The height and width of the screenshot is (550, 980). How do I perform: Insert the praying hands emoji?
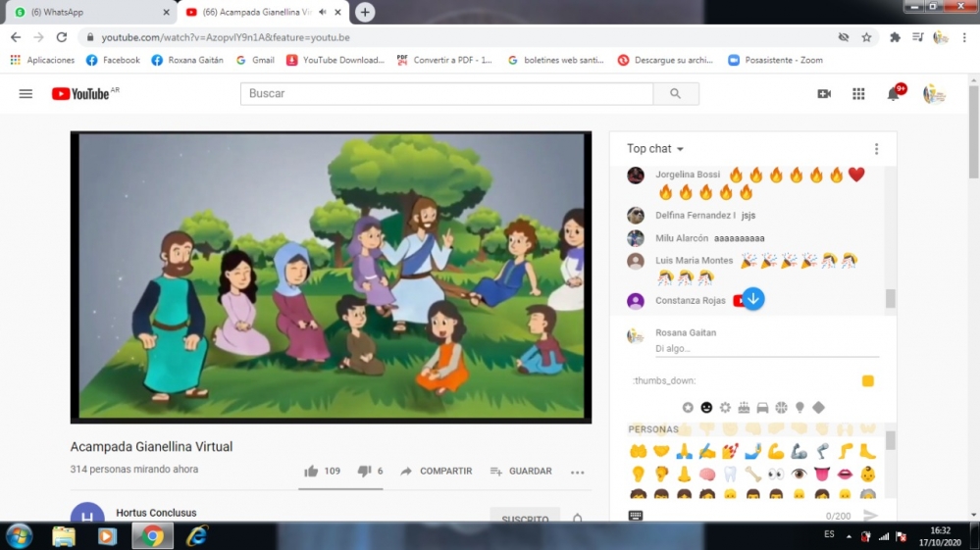pyautogui.click(x=685, y=451)
